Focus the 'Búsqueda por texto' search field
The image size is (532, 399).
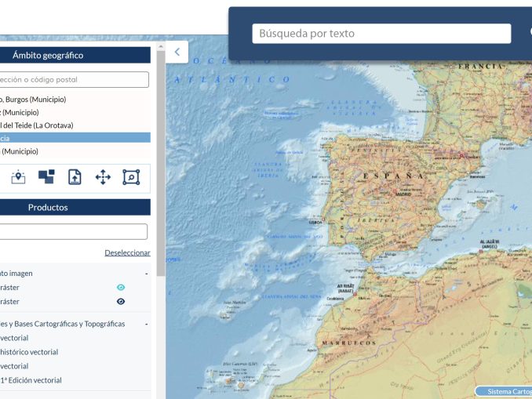(x=381, y=34)
